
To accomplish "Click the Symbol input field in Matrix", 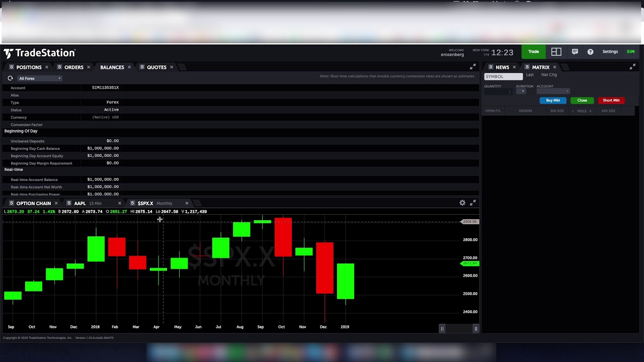I will [x=504, y=76].
